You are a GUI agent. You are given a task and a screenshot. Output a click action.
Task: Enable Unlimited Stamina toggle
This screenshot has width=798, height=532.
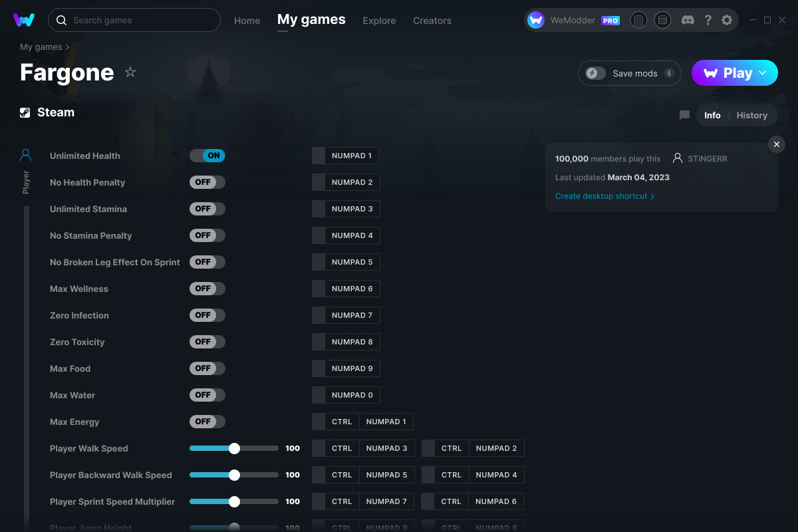pos(207,209)
